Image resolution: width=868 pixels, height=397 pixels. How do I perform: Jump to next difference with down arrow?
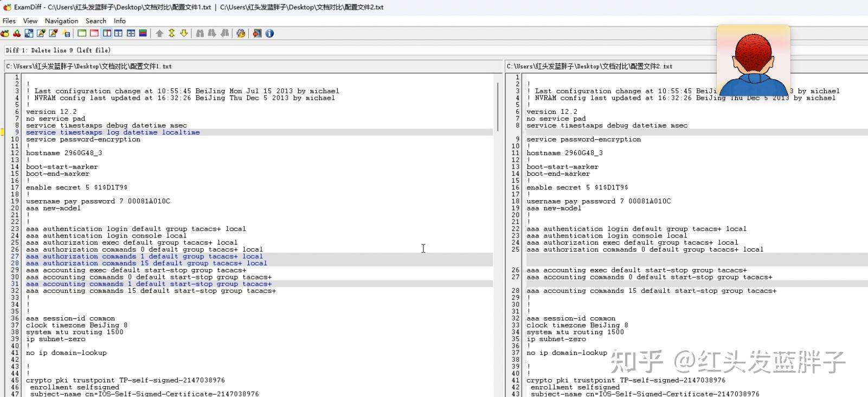point(184,34)
